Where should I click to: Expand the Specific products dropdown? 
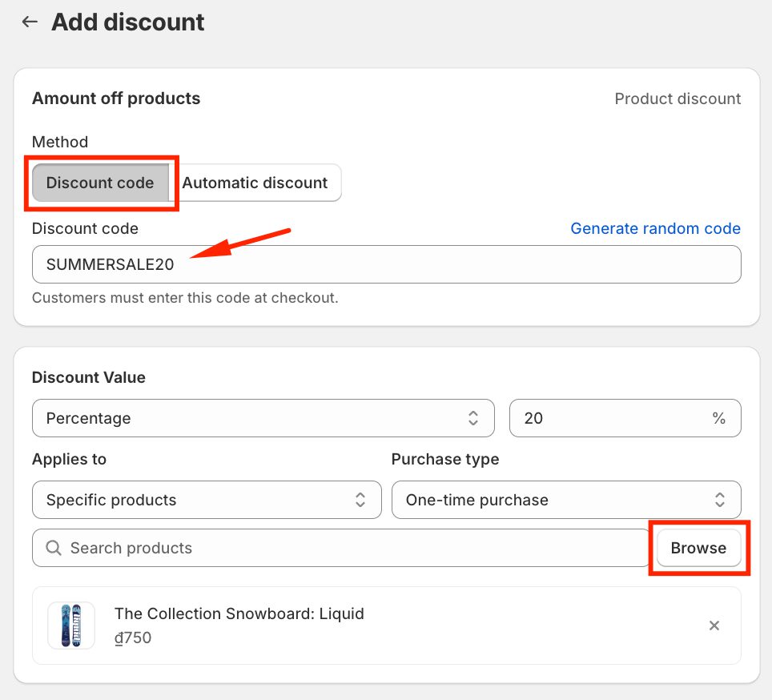(x=206, y=500)
